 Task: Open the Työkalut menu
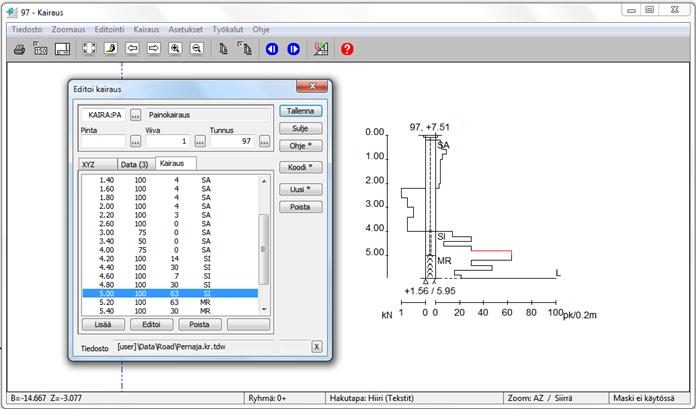point(228,29)
